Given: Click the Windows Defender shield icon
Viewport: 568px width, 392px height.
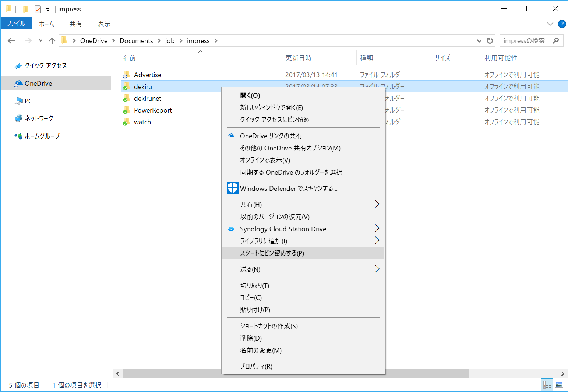Looking at the screenshot, I should click(x=232, y=188).
